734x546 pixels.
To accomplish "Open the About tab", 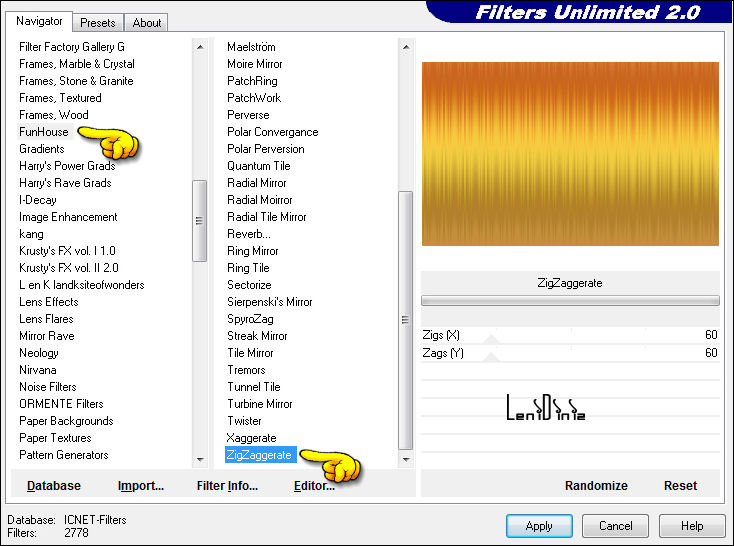I will point(147,22).
